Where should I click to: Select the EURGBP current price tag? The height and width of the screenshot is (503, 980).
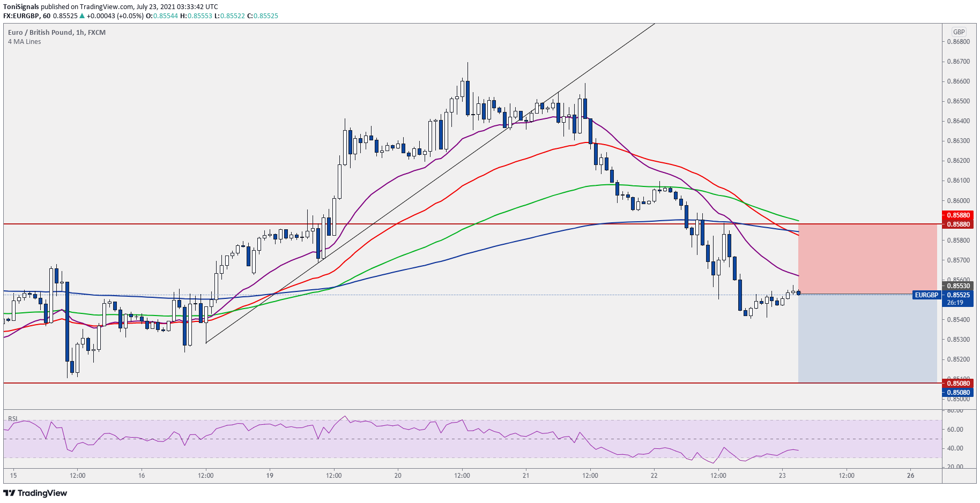coord(926,295)
